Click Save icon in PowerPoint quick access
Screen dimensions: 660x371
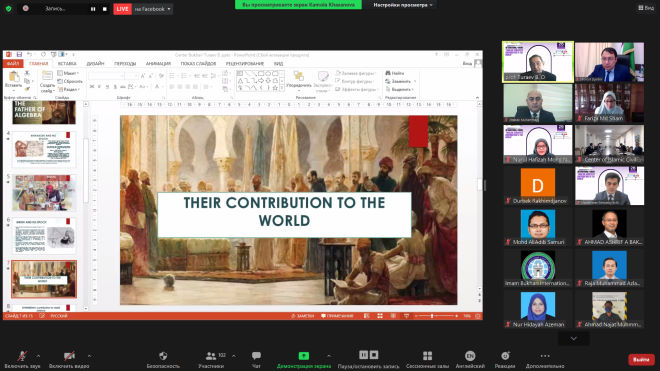pos(19,55)
